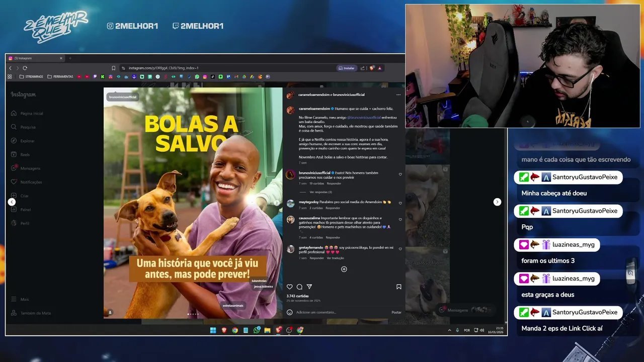This screenshot has width=644, height=362.
Task: Open caramelloamendoim avatar in post header
Action: [x=290, y=95]
